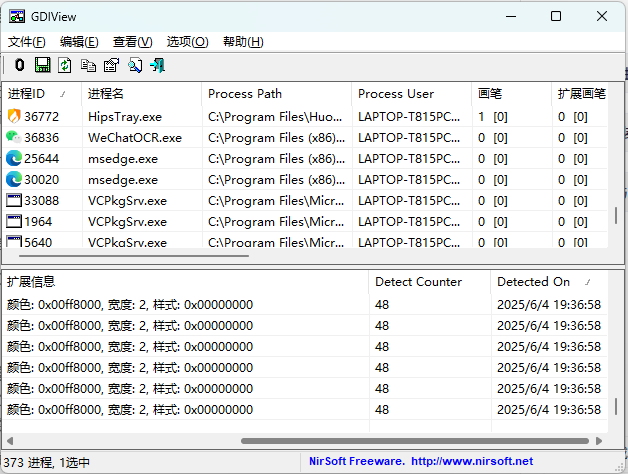Click the lower pane scroll right arrow
Screen dimensions: 628x474
pos(599,441)
